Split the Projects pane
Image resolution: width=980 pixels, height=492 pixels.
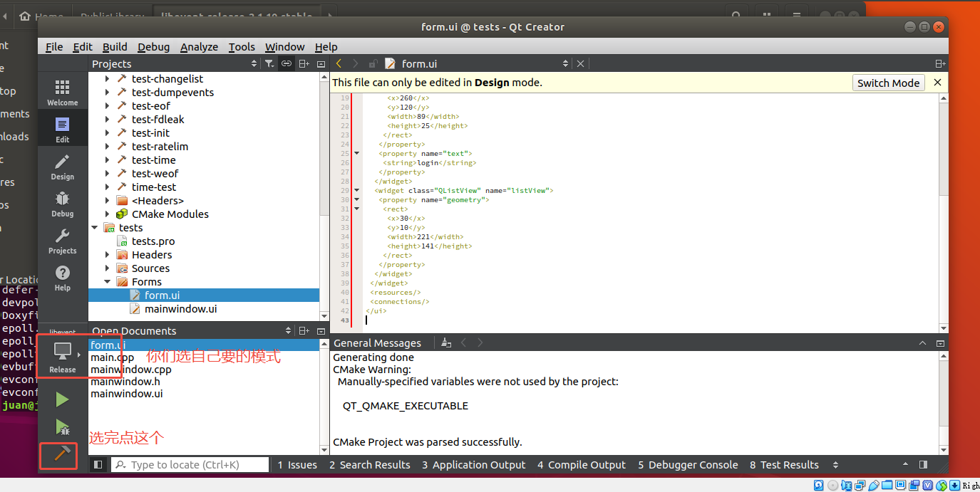pos(304,63)
